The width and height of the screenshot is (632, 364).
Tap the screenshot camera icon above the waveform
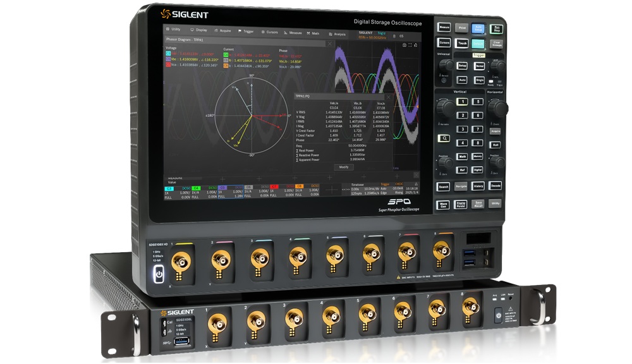coord(404,45)
